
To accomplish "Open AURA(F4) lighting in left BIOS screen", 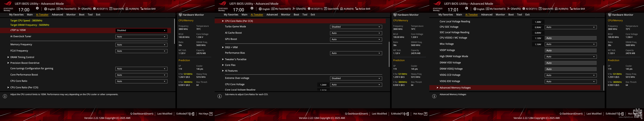I will pos(132,9).
